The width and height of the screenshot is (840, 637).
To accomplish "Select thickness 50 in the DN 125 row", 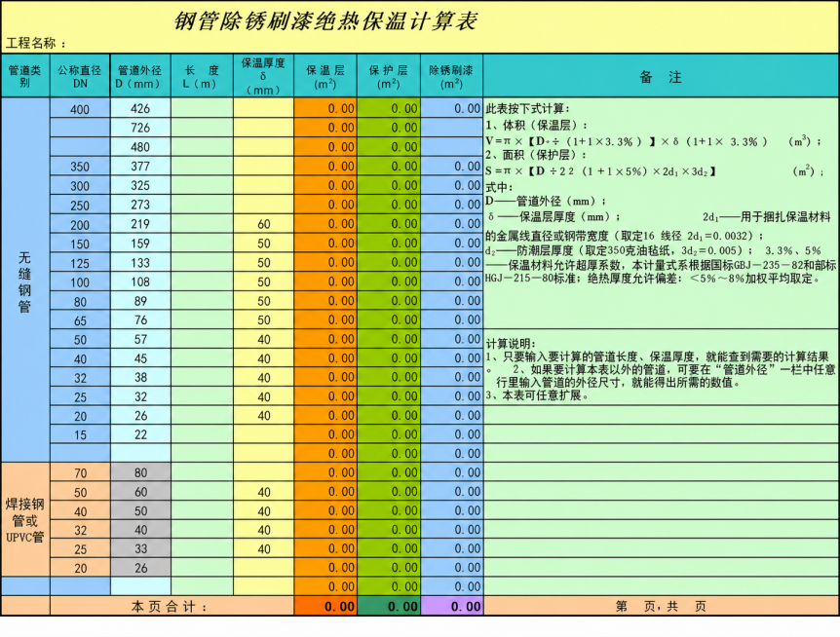I will click(x=263, y=263).
